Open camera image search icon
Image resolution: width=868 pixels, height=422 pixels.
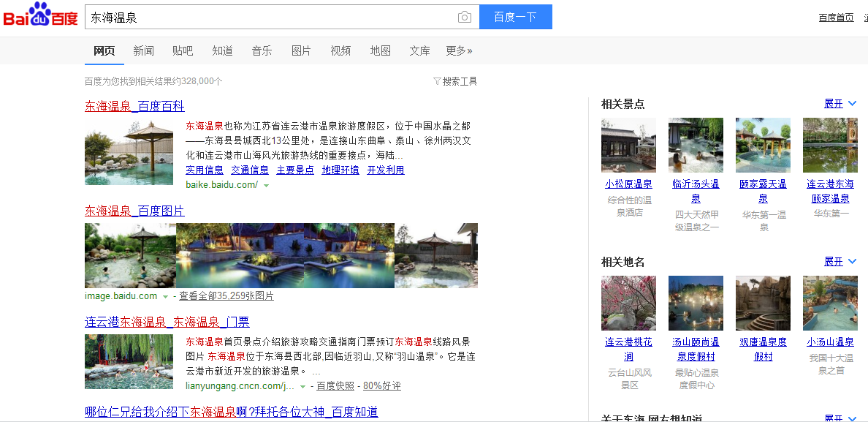pyautogui.click(x=465, y=17)
